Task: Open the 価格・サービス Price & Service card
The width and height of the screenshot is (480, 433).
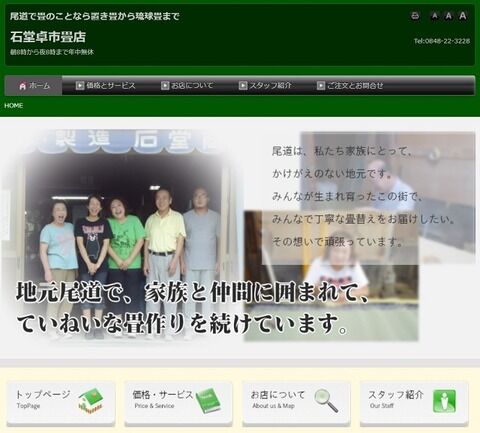Action: (x=178, y=403)
